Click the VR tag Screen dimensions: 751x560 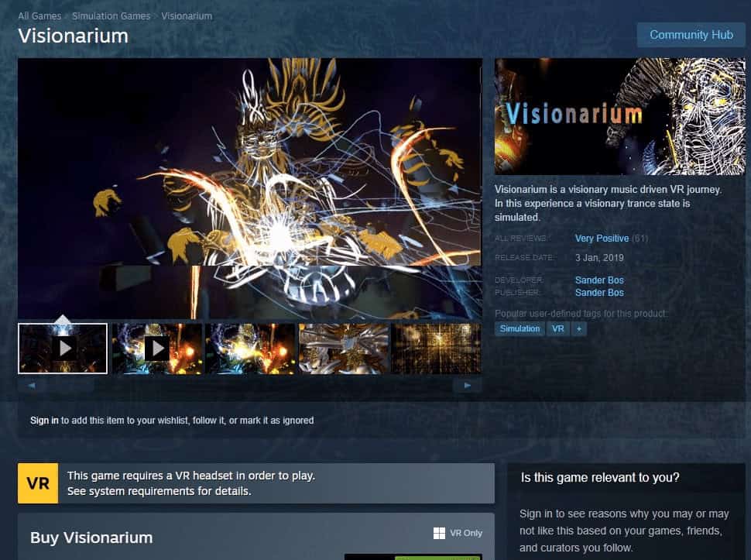pos(557,328)
